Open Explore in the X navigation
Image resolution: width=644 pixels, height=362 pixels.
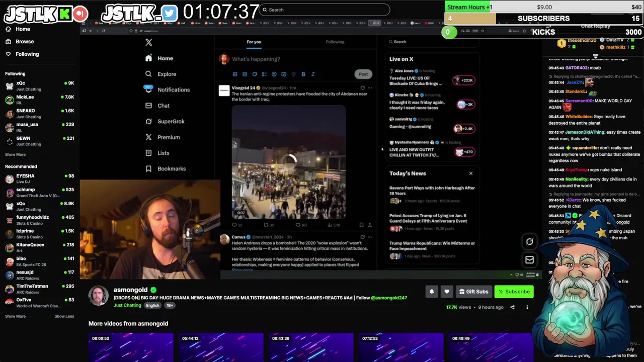coord(161,74)
